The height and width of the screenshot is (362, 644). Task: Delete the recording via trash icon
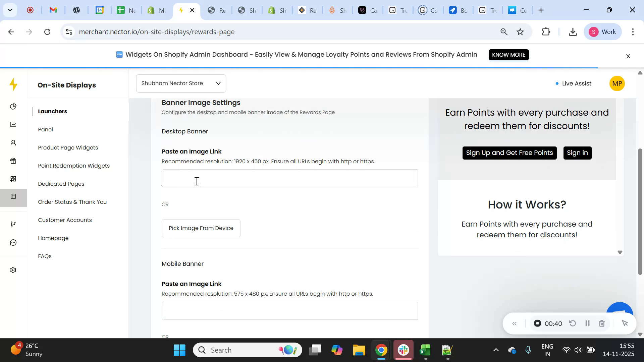[x=602, y=323]
